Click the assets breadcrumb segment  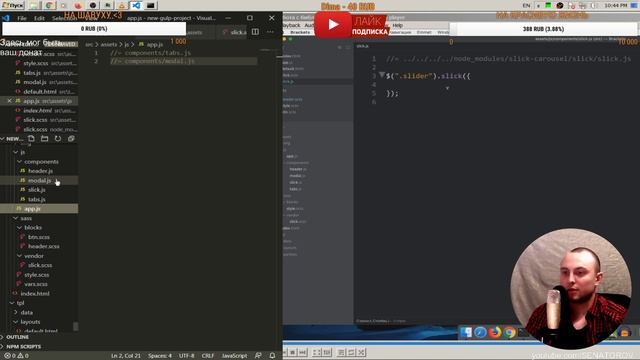(x=109, y=44)
